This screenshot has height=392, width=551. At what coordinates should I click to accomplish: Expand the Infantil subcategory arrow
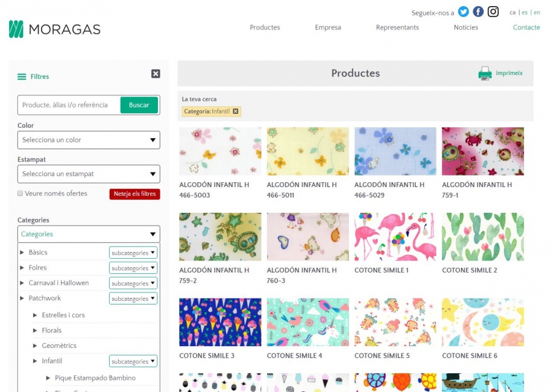pos(35,361)
